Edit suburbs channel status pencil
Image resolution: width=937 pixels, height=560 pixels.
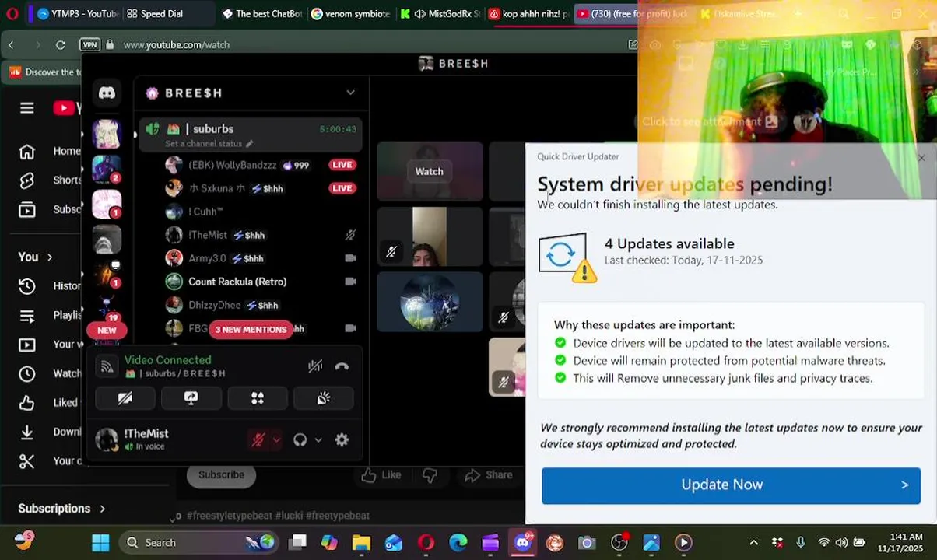tap(250, 144)
